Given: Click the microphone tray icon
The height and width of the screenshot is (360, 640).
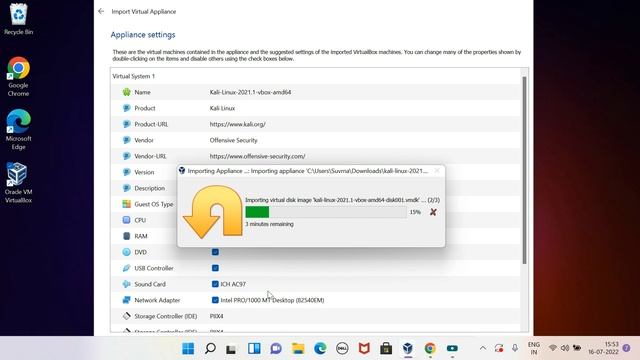Looking at the screenshot, I should click(515, 348).
